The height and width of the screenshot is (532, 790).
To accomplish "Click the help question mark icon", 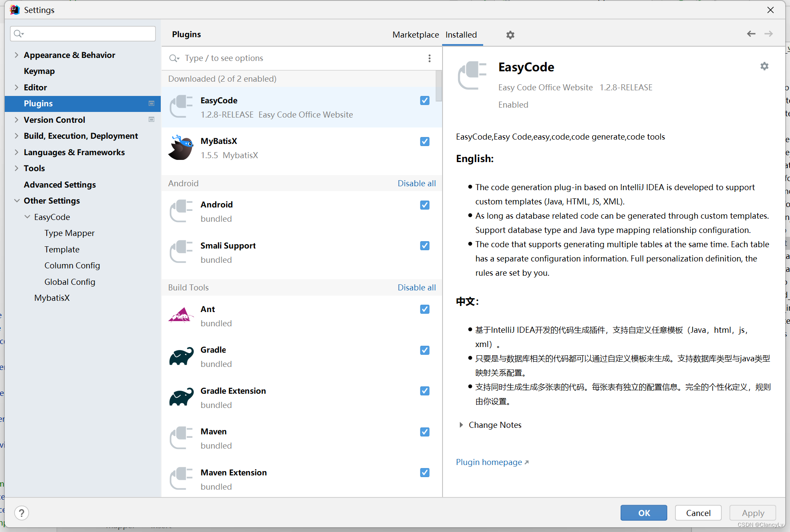I will [x=22, y=513].
